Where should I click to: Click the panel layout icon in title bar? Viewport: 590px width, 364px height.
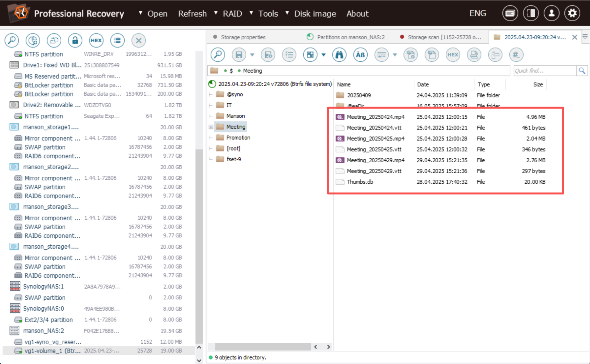pos(531,13)
